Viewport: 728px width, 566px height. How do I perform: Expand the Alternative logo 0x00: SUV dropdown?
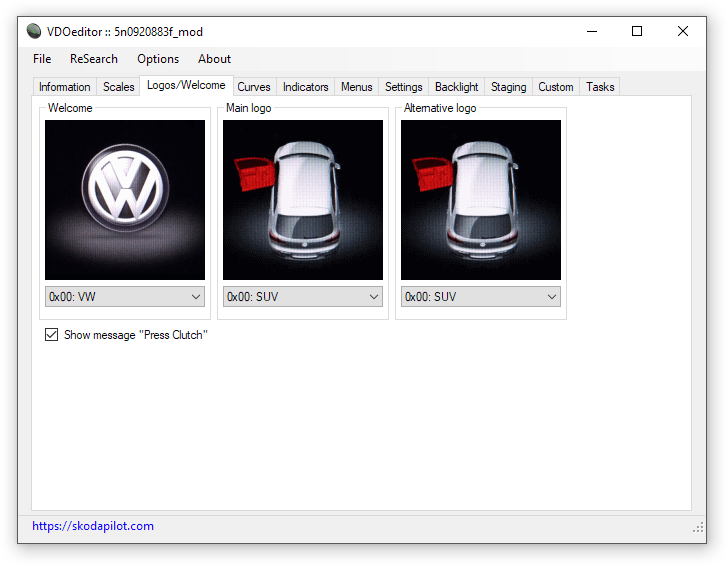click(x=481, y=297)
